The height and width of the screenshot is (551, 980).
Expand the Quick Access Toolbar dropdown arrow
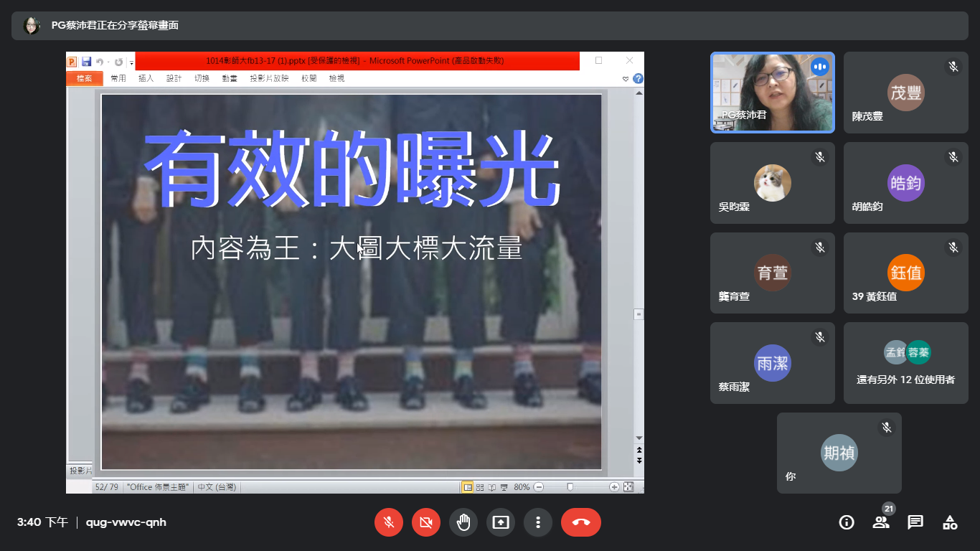(132, 62)
